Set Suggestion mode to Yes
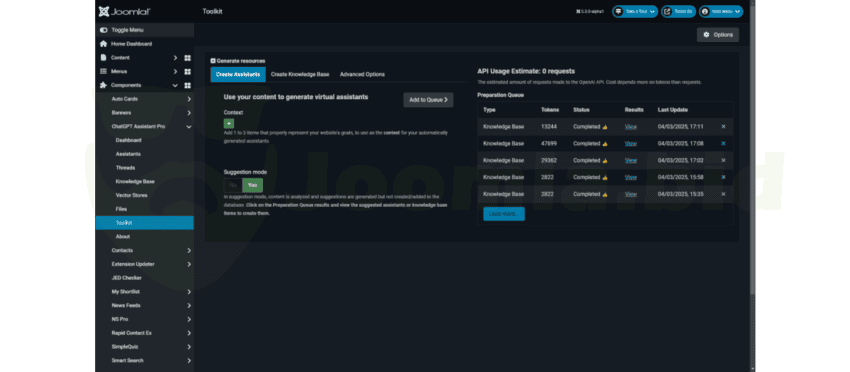This screenshot has width=850, height=372. pos(253,185)
